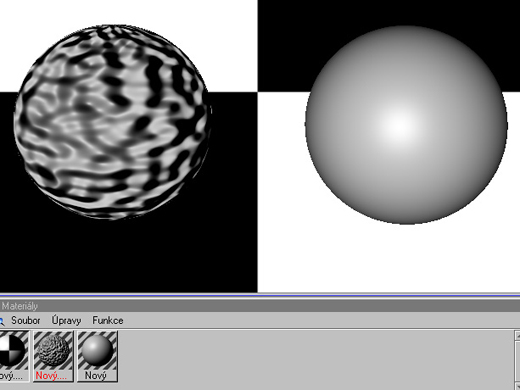520x390 pixels.
Task: Click the blue divider above Materiály panel
Action: [260, 295]
